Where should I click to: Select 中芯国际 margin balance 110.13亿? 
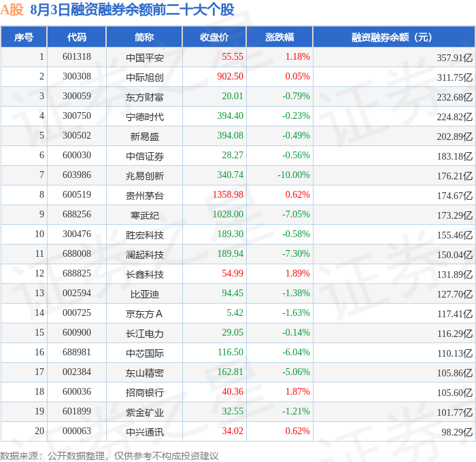pos(455,353)
